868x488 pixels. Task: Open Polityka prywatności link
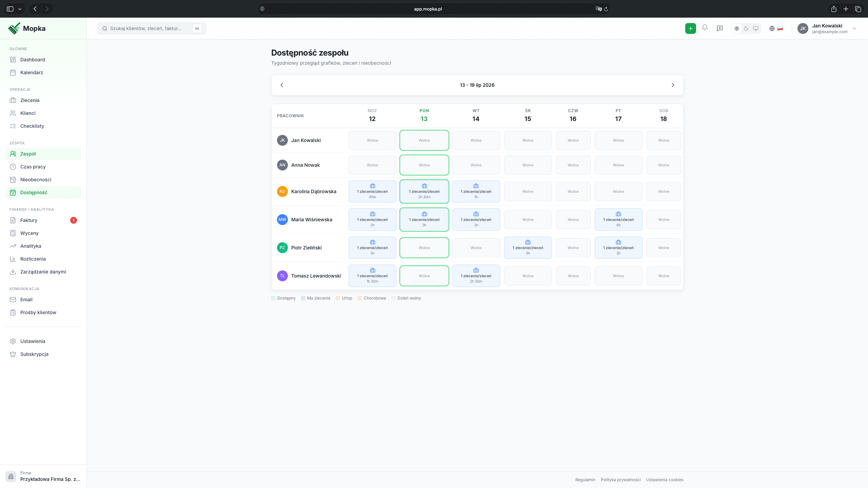(620, 480)
